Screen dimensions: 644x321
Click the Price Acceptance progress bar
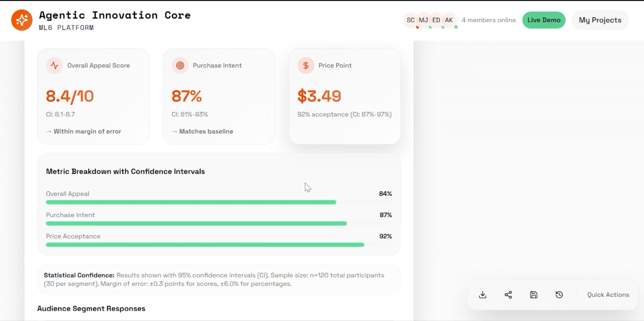(219, 245)
